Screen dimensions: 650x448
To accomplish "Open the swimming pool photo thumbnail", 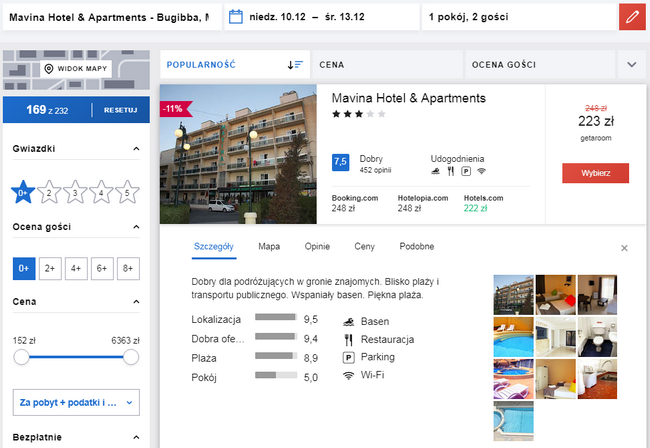I will [x=513, y=337].
